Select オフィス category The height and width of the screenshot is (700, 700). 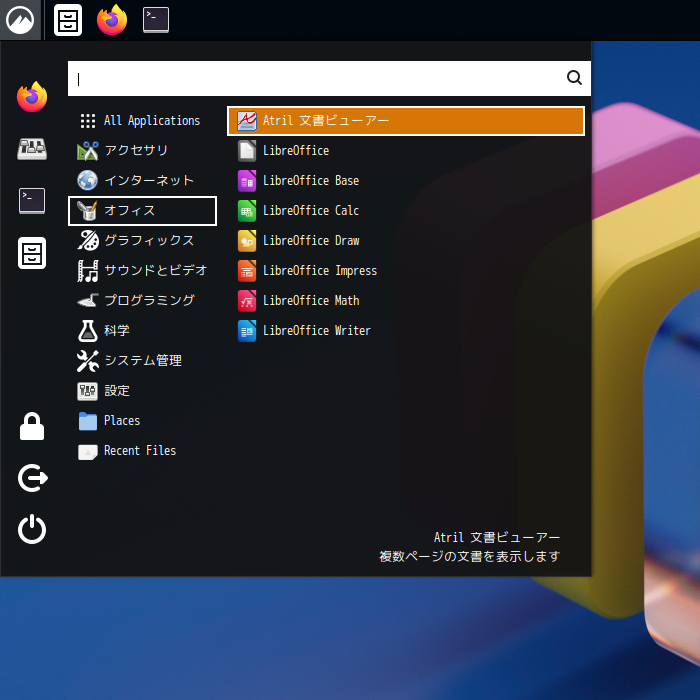(142, 211)
